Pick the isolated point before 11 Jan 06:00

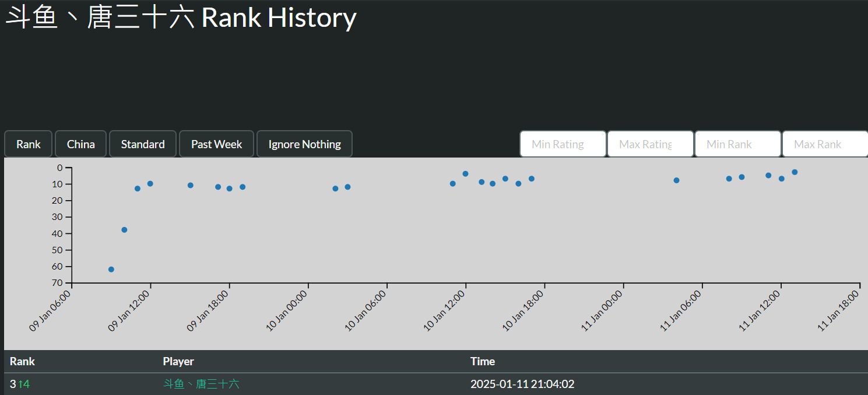tap(676, 180)
